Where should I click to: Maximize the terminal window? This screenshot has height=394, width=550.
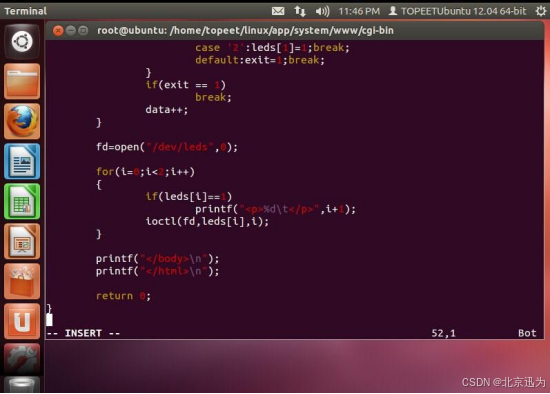click(x=83, y=31)
